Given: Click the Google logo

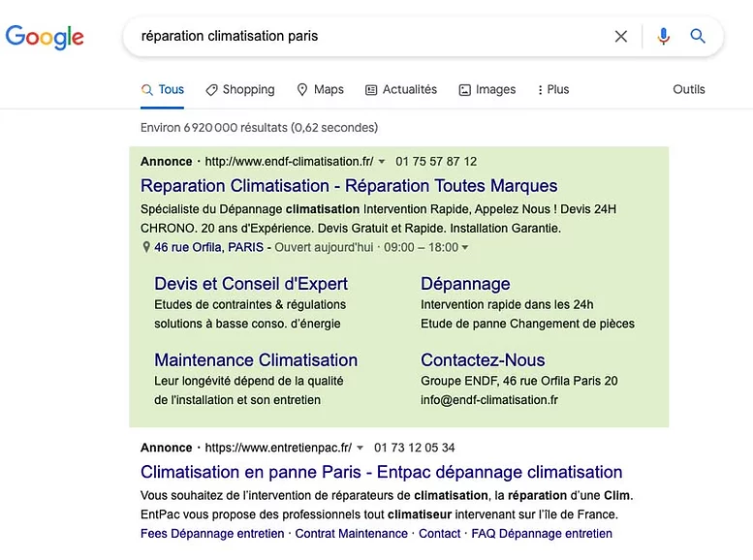Looking at the screenshot, I should pos(45,37).
